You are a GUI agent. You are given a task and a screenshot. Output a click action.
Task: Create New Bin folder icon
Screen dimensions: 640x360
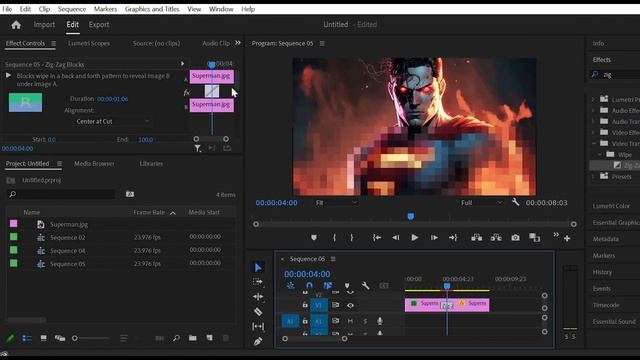[x=193, y=338]
